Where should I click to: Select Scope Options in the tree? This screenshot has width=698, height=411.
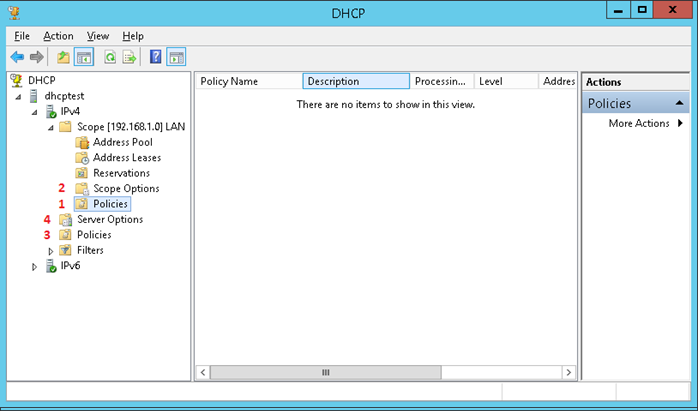[x=126, y=189]
